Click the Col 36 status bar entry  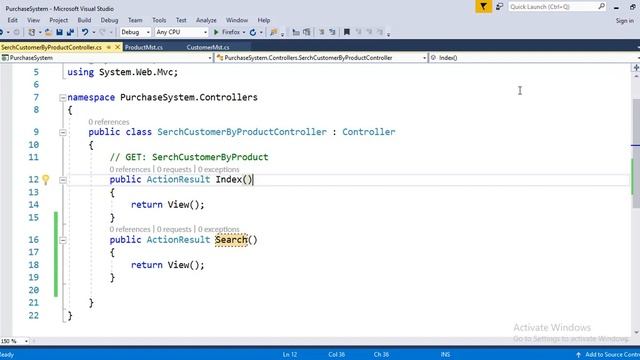point(336,355)
